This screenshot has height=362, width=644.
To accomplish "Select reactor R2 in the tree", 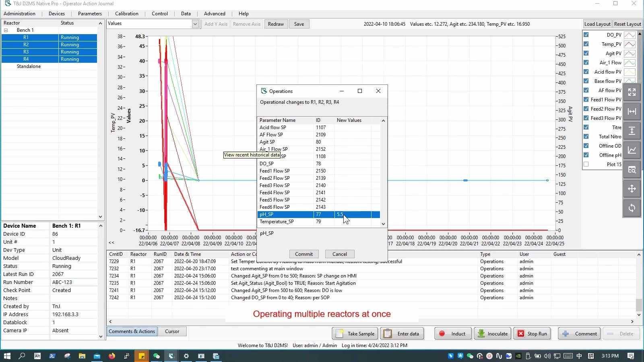I will (26, 45).
